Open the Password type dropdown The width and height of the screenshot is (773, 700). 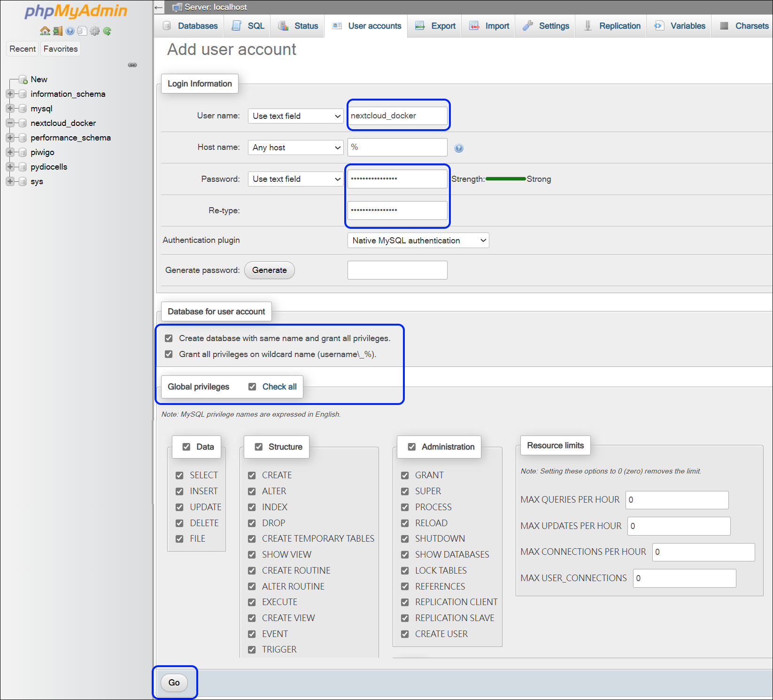pos(296,179)
